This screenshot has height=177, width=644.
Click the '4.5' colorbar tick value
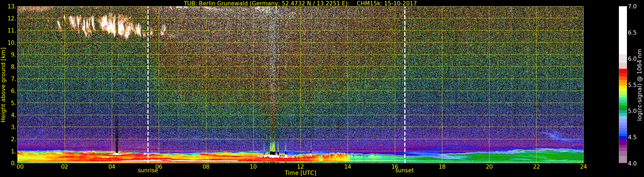632,137
